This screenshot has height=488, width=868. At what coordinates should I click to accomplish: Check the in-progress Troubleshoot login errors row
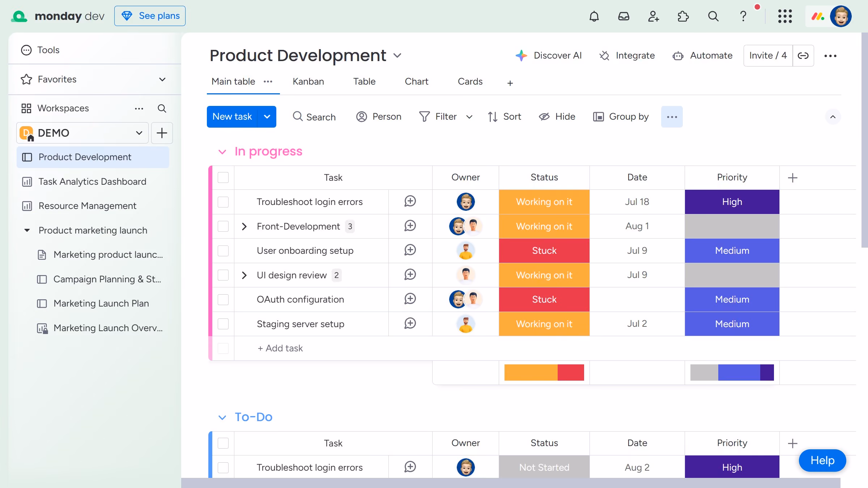223,202
